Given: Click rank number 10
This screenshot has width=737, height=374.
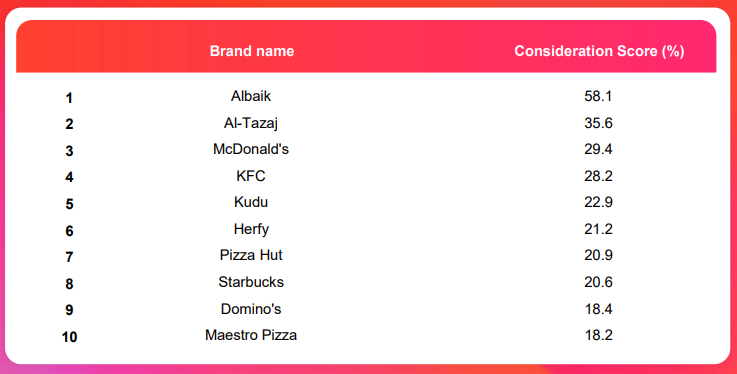Looking at the screenshot, I should pyautogui.click(x=69, y=337).
